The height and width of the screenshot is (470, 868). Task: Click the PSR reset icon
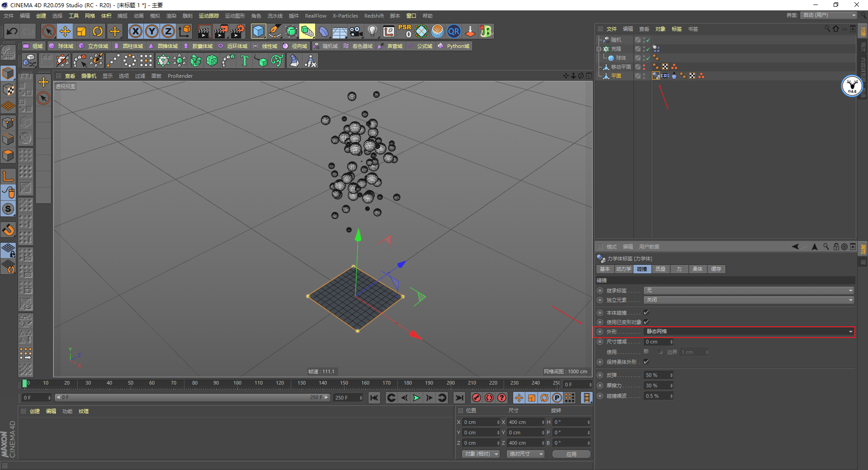pyautogui.click(x=405, y=31)
